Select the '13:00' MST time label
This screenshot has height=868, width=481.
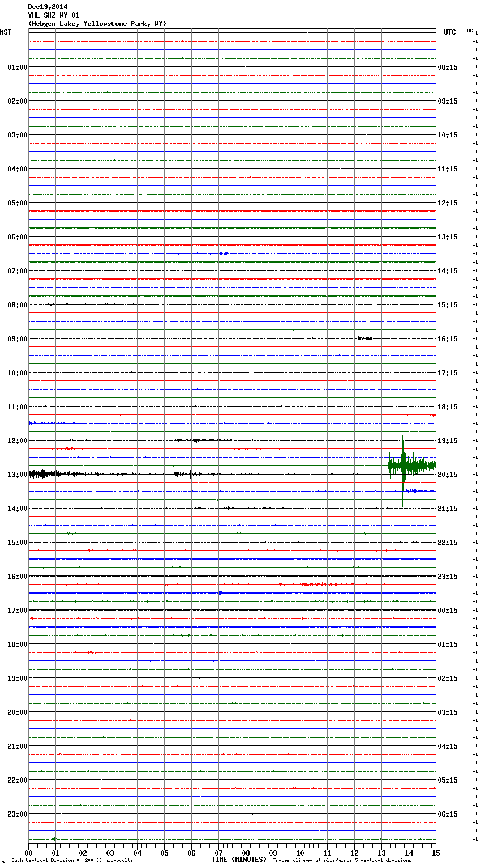[17, 475]
